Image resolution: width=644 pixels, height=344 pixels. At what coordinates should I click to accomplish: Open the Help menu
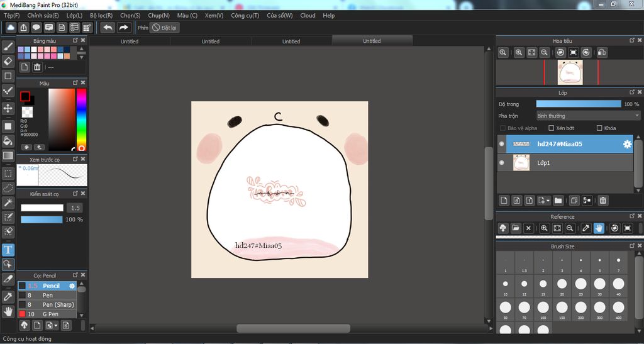[328, 15]
